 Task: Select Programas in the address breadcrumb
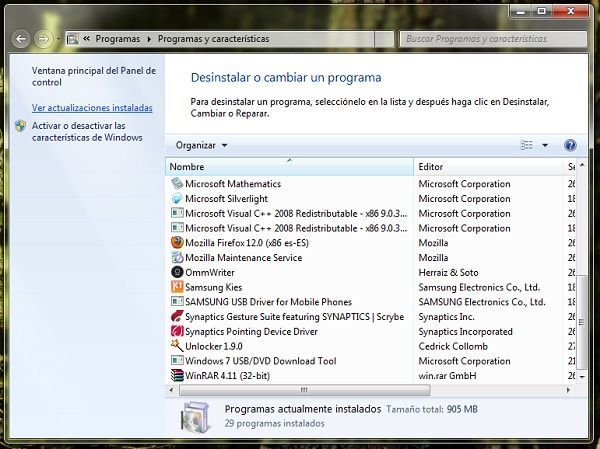coord(119,39)
